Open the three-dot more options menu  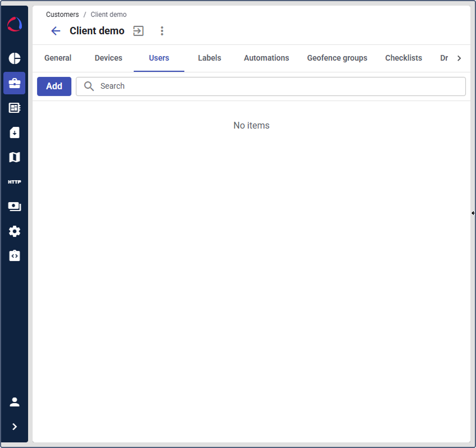[162, 31]
